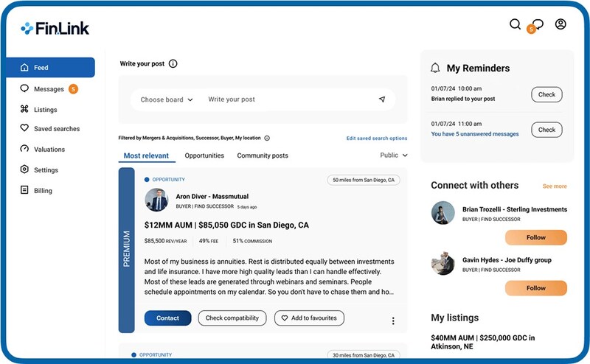Click the Contact button

click(x=168, y=318)
